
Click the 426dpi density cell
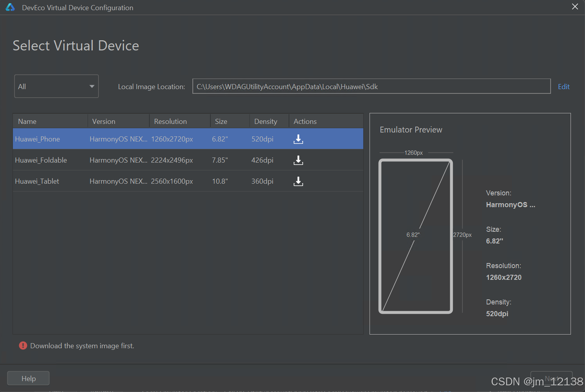[262, 160]
